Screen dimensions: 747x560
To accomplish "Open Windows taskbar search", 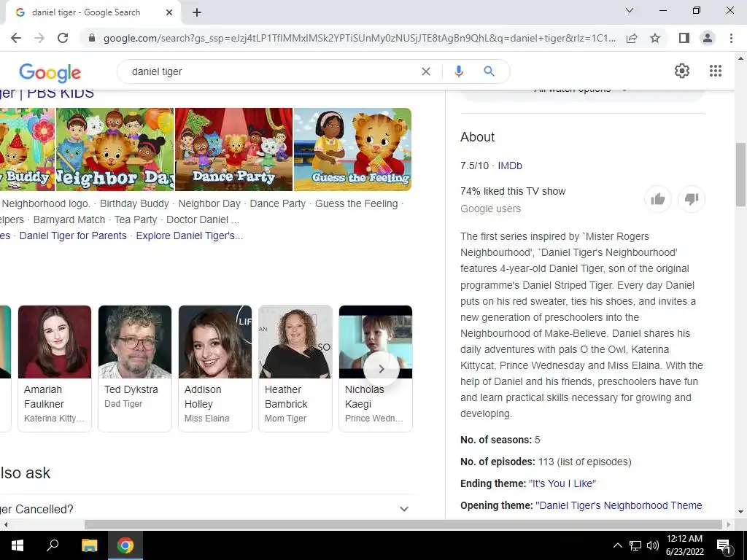I will [x=53, y=545].
